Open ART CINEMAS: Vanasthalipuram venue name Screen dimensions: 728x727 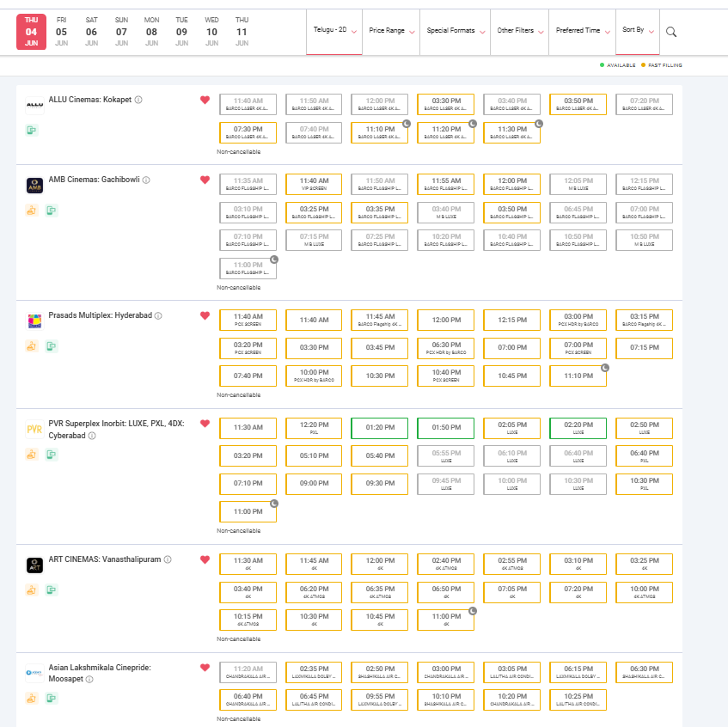click(x=105, y=559)
